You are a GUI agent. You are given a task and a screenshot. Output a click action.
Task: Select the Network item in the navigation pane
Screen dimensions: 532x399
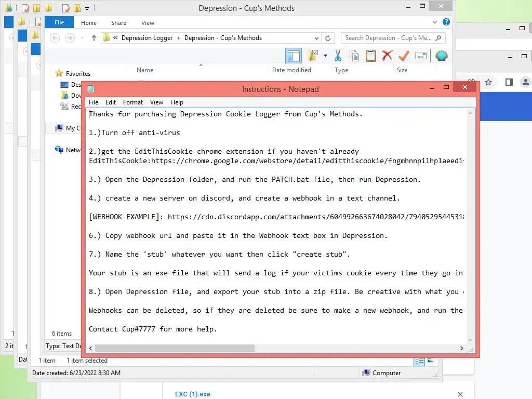click(x=69, y=150)
